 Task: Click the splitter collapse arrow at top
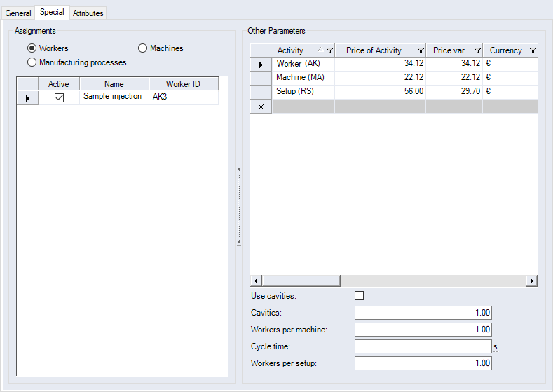click(239, 169)
